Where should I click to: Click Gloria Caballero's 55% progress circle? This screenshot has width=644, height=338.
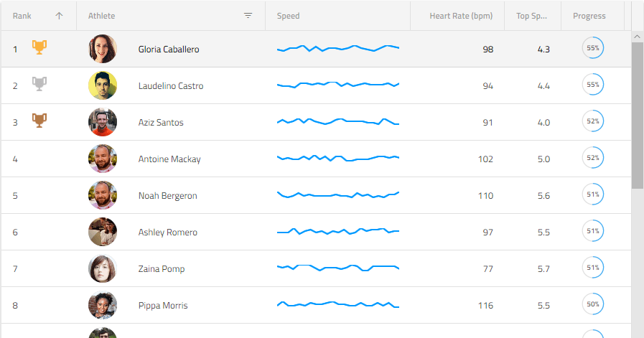[x=592, y=49]
